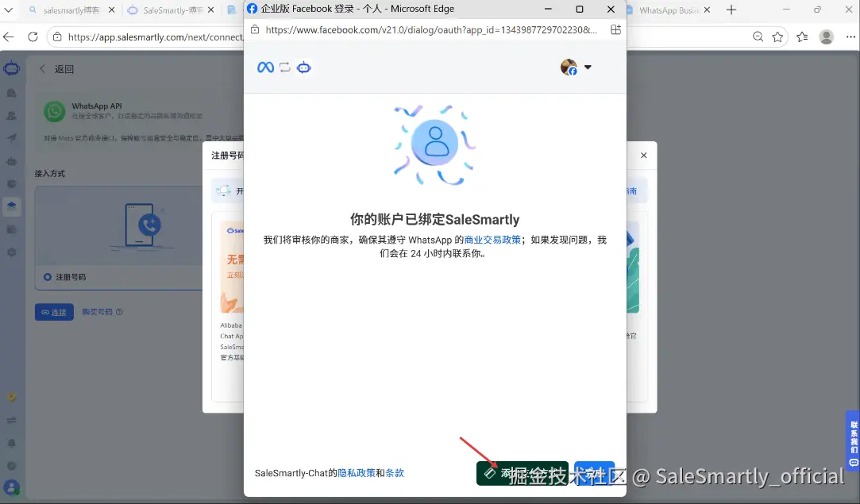The height and width of the screenshot is (504, 860).
Task: Open the wallet card icon in sidebar
Action: point(12,229)
